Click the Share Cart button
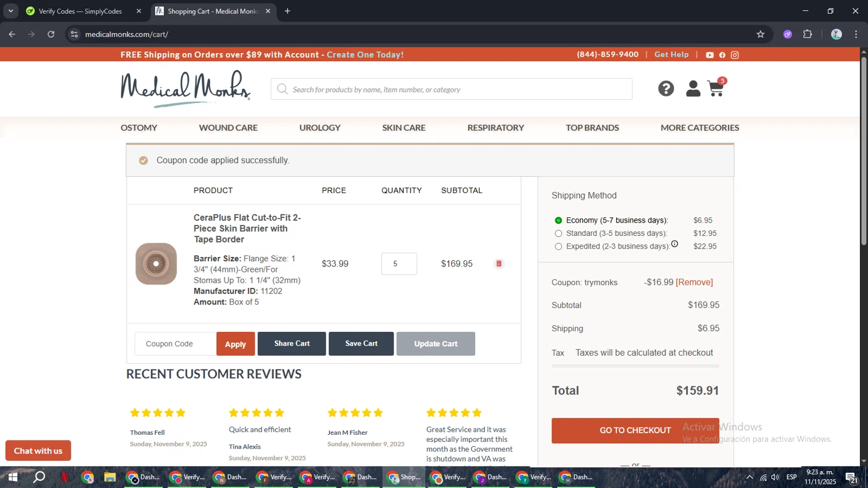868x488 pixels. [292, 343]
